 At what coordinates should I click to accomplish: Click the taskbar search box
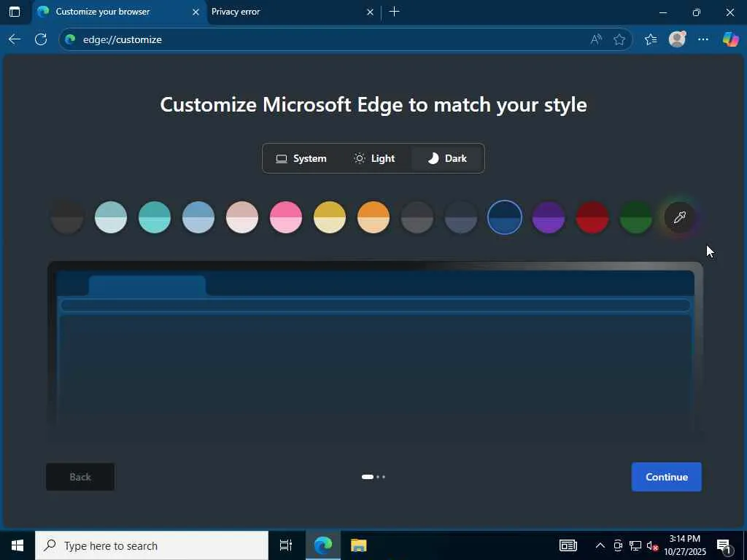point(152,545)
